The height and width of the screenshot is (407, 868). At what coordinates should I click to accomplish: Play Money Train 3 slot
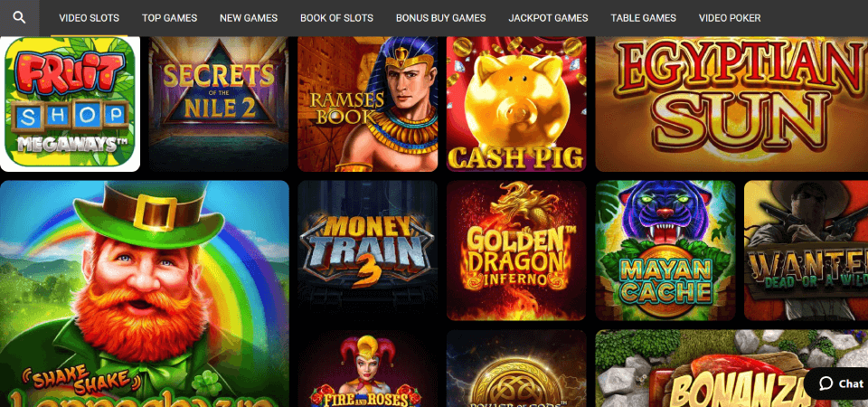368,251
